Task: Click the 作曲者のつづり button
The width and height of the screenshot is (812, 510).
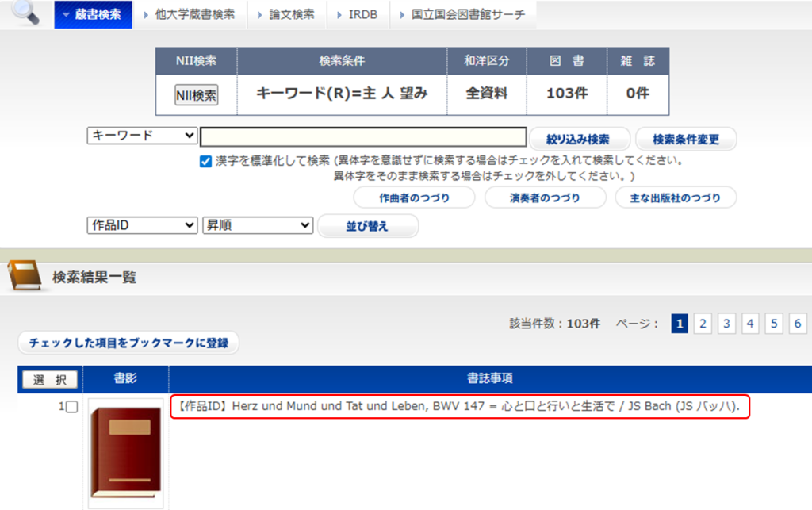Action: point(414,197)
